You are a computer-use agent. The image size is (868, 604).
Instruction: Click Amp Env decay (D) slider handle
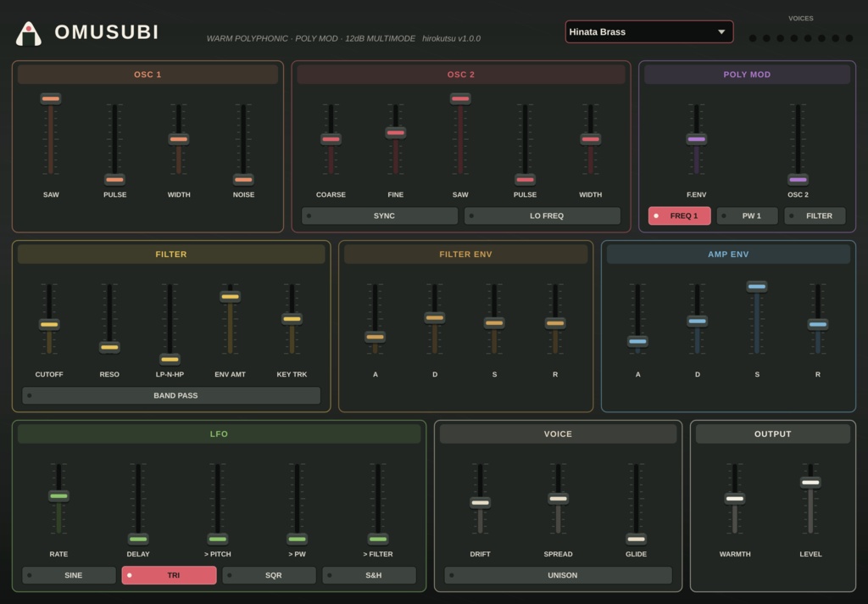pyautogui.click(x=697, y=321)
